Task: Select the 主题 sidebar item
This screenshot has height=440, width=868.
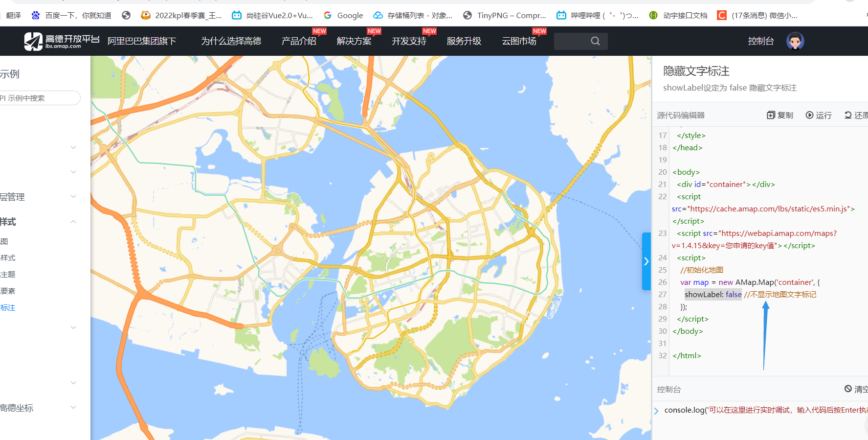Action: [x=8, y=274]
